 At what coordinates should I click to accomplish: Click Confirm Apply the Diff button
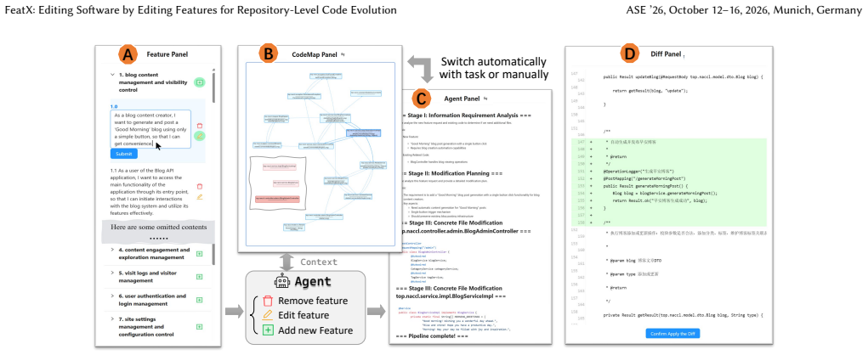click(x=673, y=334)
